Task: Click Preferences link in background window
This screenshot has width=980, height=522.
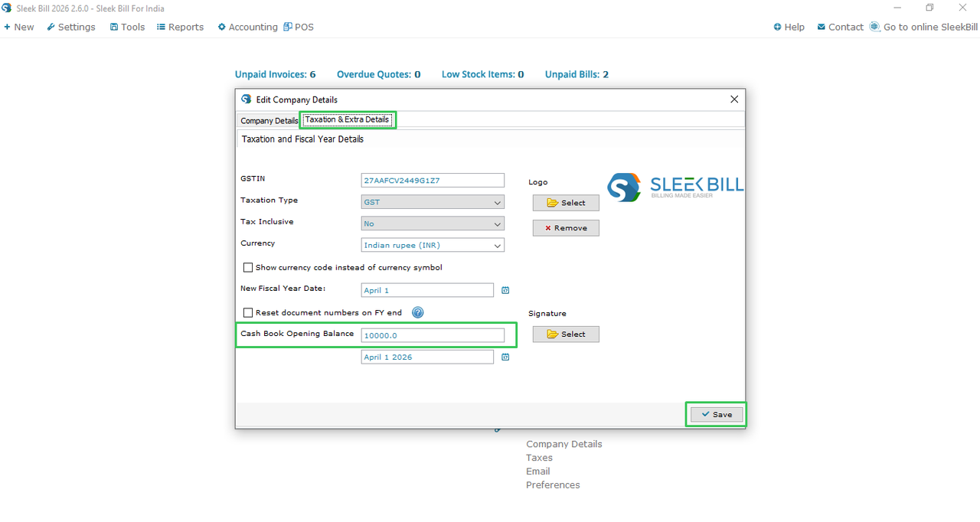Action: [553, 485]
